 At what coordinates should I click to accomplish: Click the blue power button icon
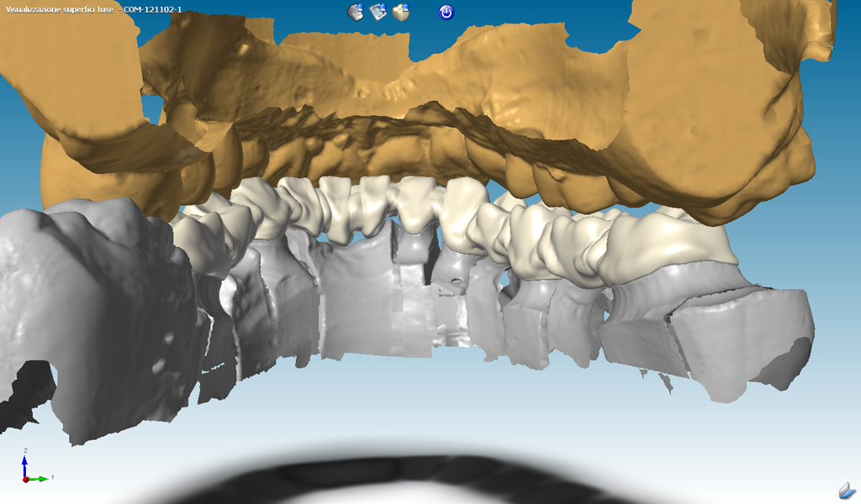click(446, 12)
